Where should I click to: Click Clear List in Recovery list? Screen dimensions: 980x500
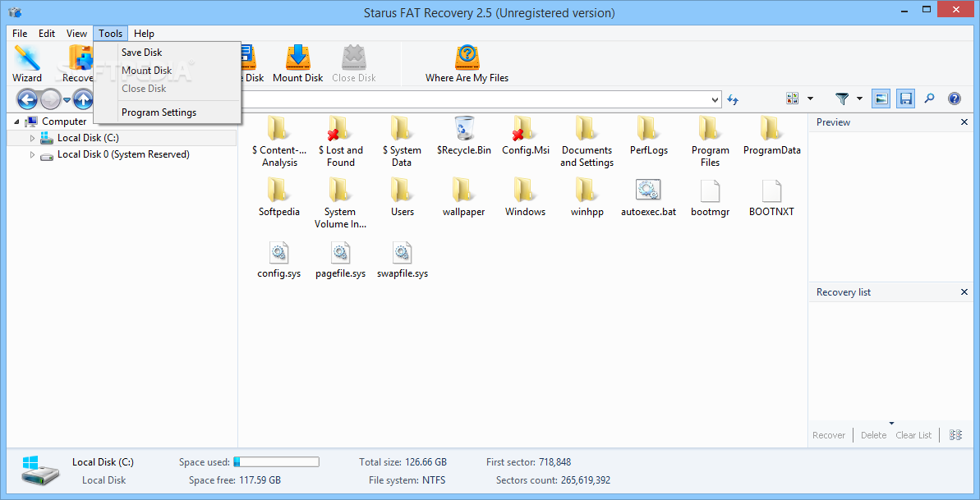pos(913,435)
